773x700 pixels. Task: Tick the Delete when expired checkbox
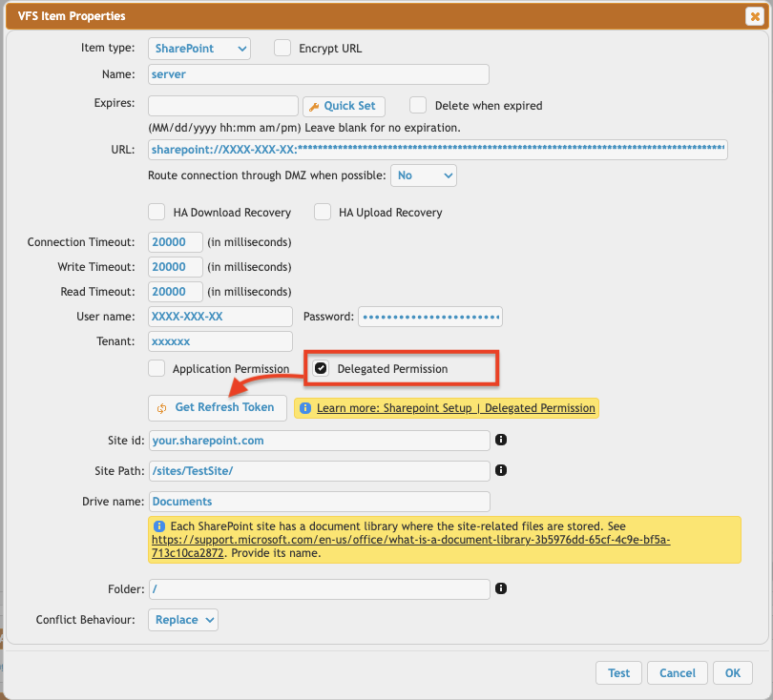418,106
